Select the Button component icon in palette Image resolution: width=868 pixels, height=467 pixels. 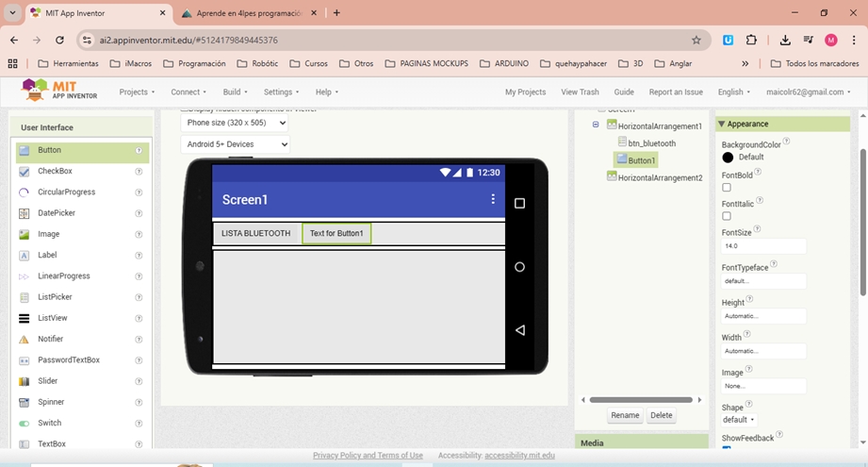click(x=25, y=150)
